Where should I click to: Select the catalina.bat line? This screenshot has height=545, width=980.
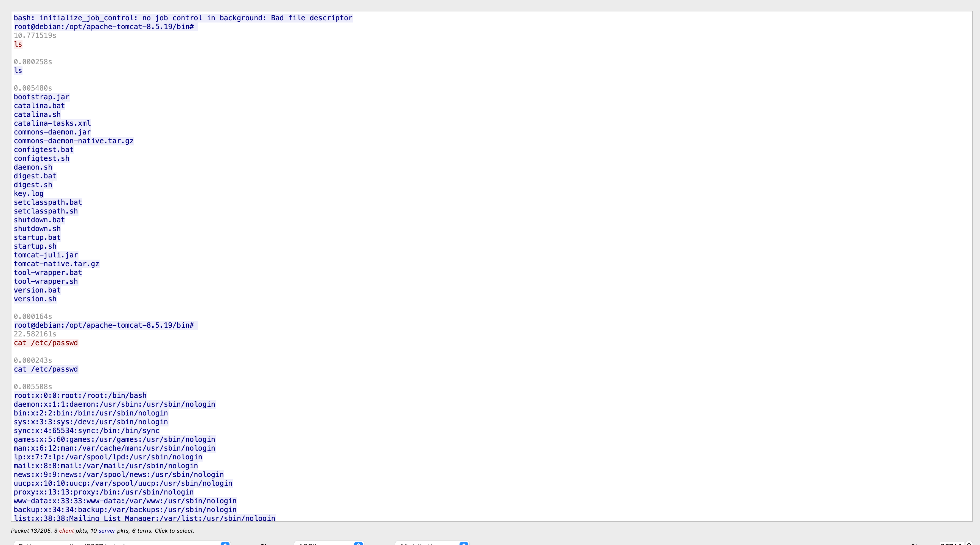coord(39,106)
